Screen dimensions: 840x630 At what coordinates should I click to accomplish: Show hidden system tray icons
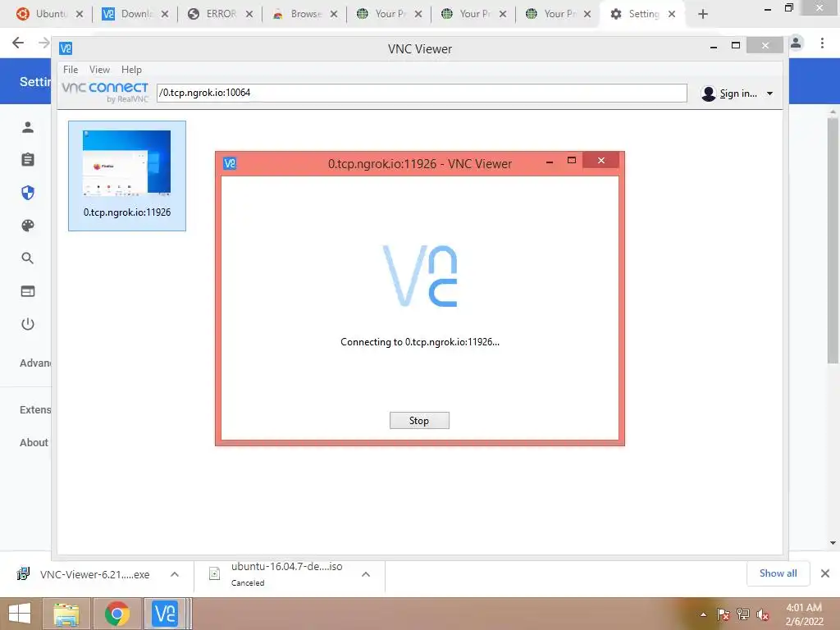(703, 614)
